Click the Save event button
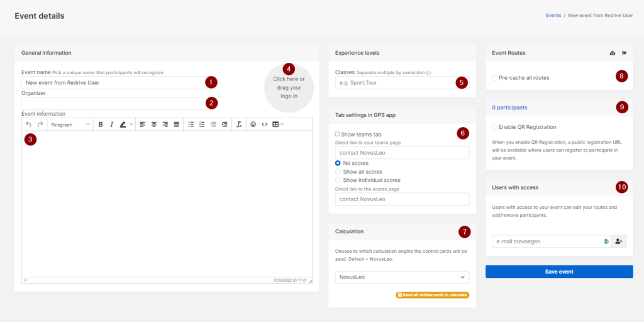The height and width of the screenshot is (322, 644). [559, 272]
